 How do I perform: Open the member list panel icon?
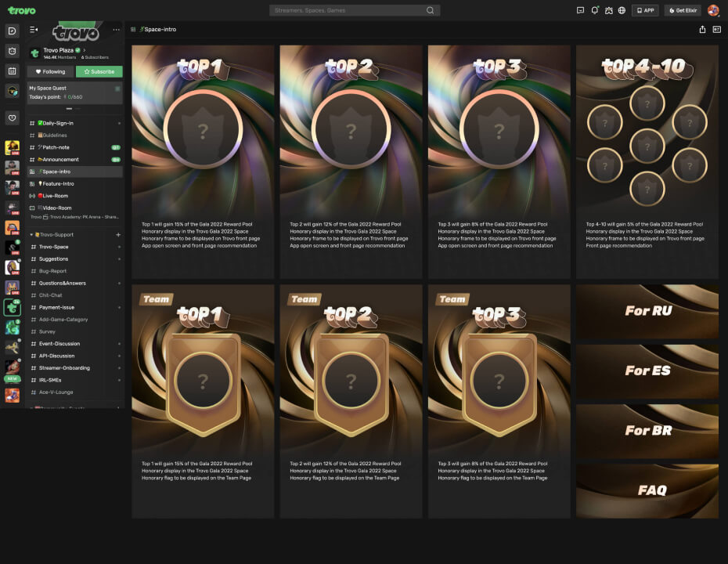pos(716,29)
